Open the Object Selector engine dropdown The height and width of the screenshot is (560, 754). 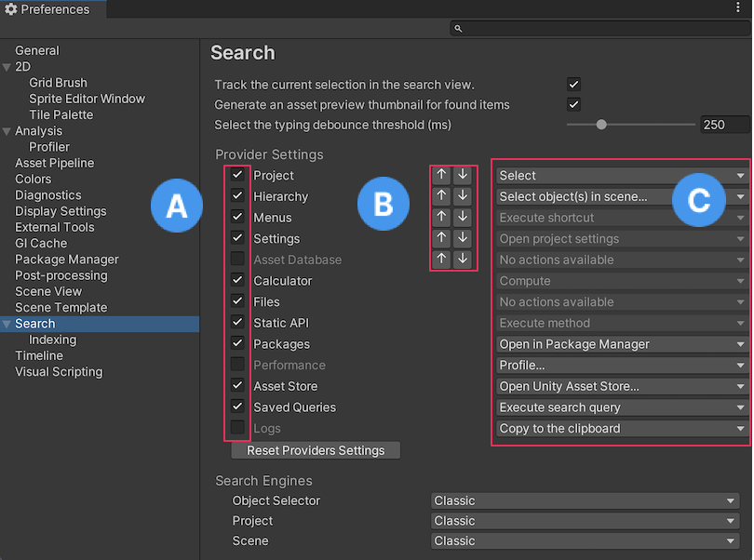[x=585, y=500]
